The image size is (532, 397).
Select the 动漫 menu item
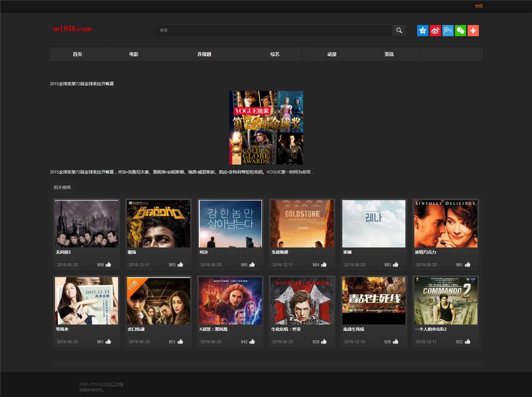pyautogui.click(x=332, y=54)
